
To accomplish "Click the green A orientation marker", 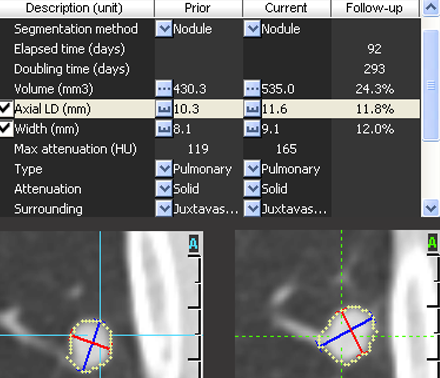I will [x=432, y=242].
